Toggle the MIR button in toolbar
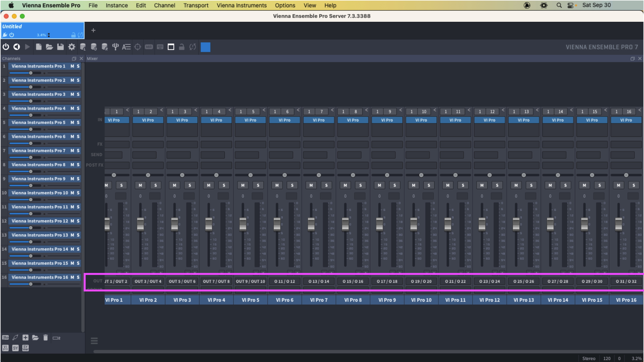 click(149, 47)
